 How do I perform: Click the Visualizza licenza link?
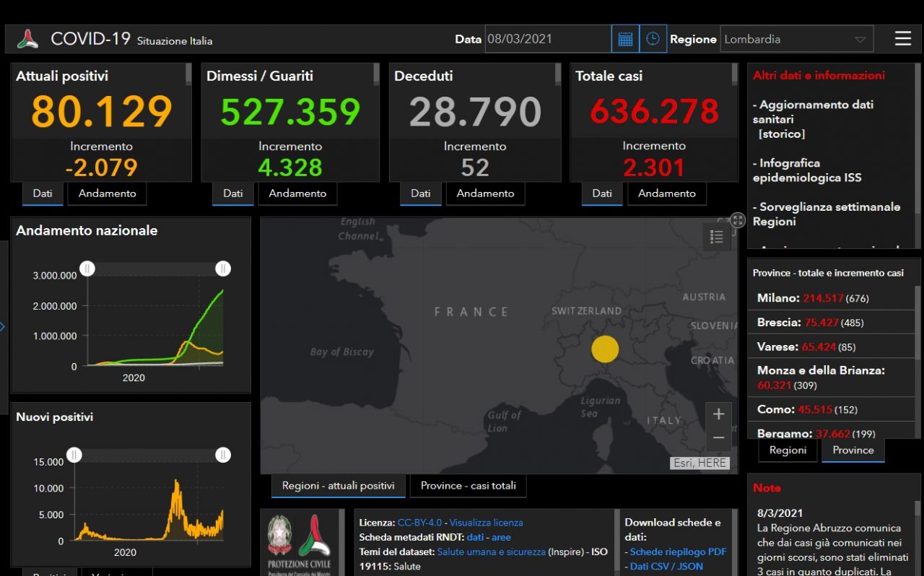(486, 523)
